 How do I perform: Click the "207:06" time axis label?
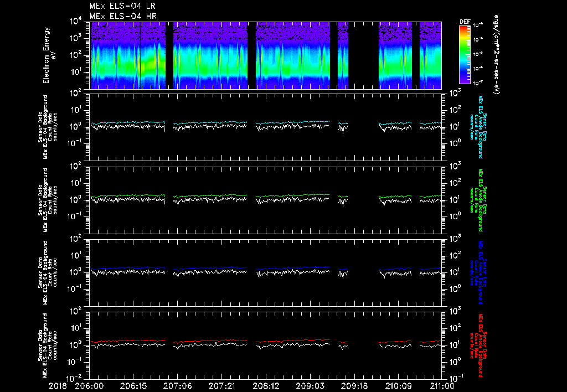point(177,386)
